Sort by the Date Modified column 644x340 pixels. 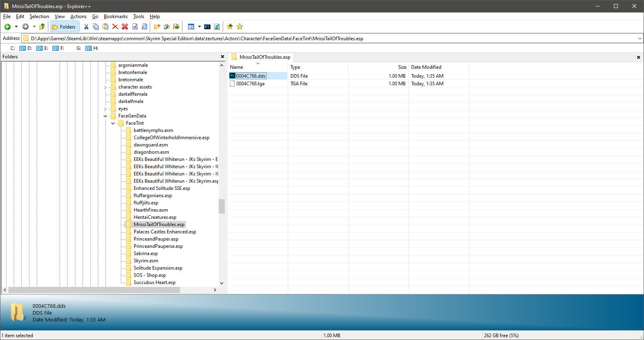point(439,67)
